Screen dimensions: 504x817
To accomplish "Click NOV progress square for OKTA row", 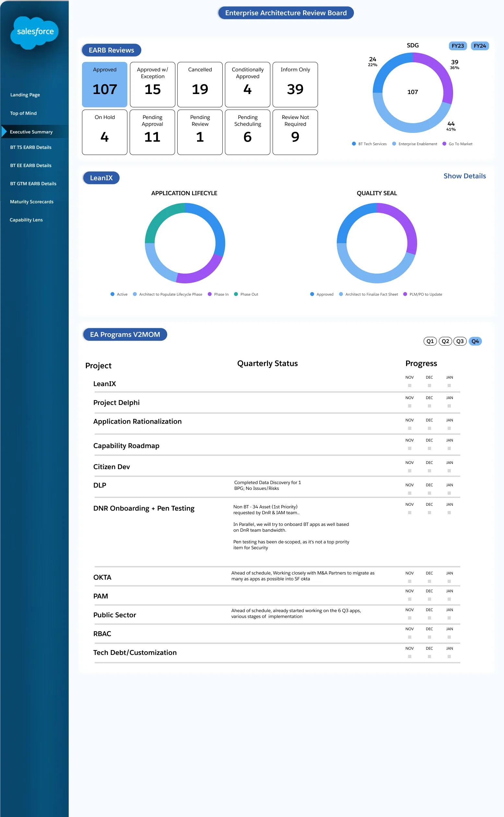I will [x=410, y=581].
